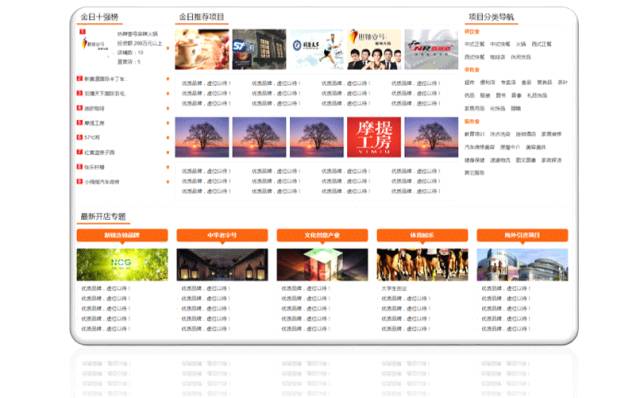Click the gray NR logo thumbnail
This screenshot has height=398, width=640.
click(x=431, y=49)
